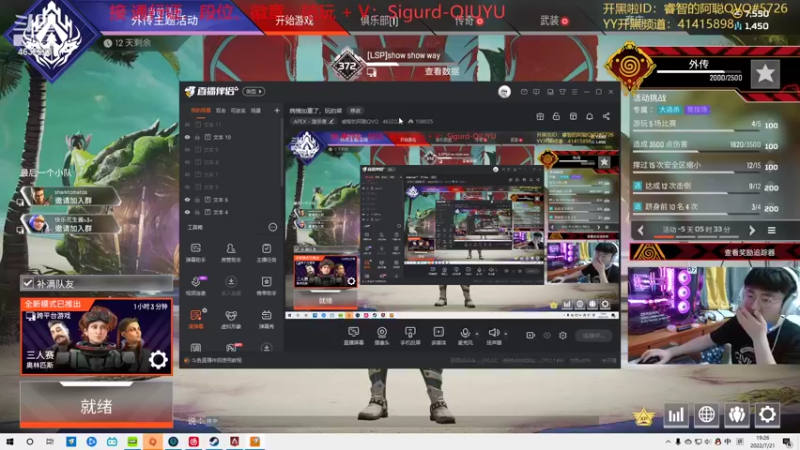
Task: Open the pill dropdown beside companion logo
Action: point(254,91)
